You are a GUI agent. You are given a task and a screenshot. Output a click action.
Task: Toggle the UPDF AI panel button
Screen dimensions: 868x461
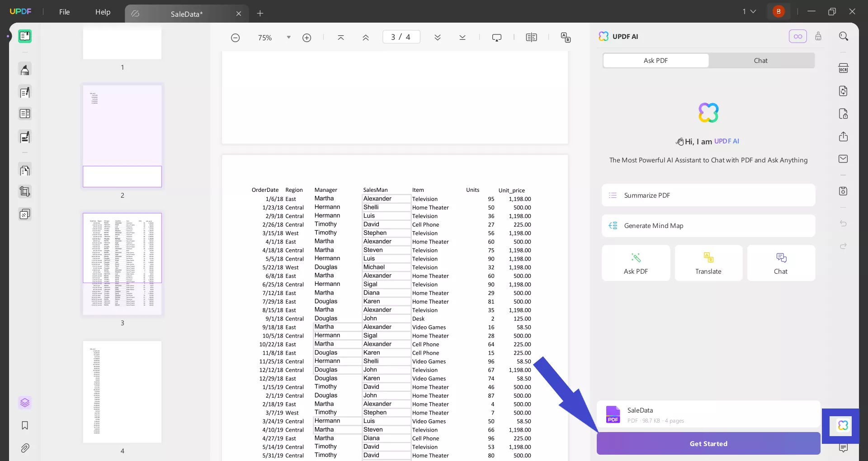(x=843, y=425)
